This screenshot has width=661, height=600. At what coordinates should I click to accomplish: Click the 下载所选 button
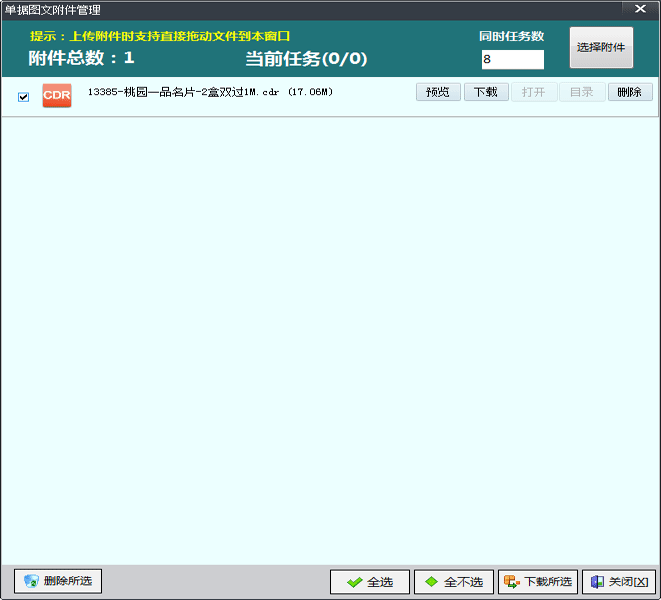538,582
